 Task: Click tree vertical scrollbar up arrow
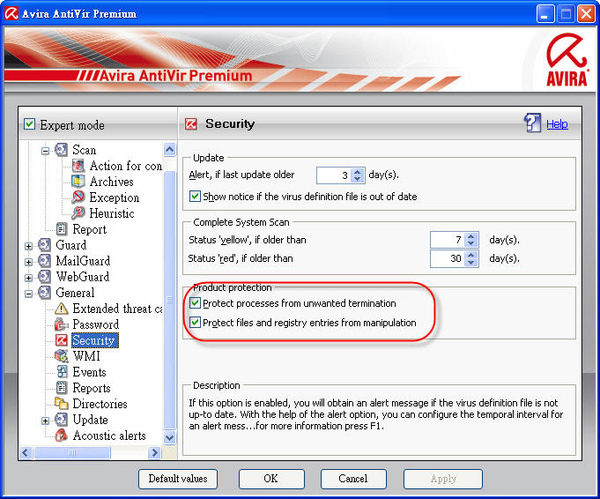click(x=170, y=149)
